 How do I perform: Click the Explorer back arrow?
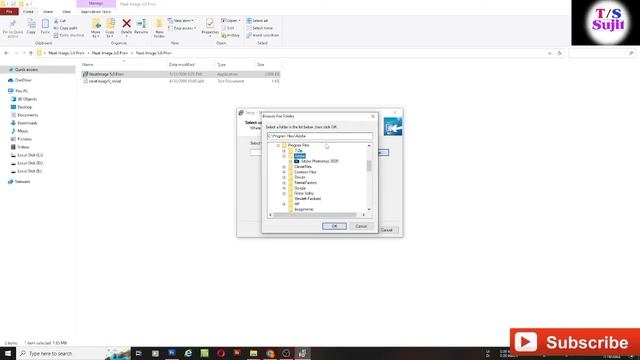6,53
